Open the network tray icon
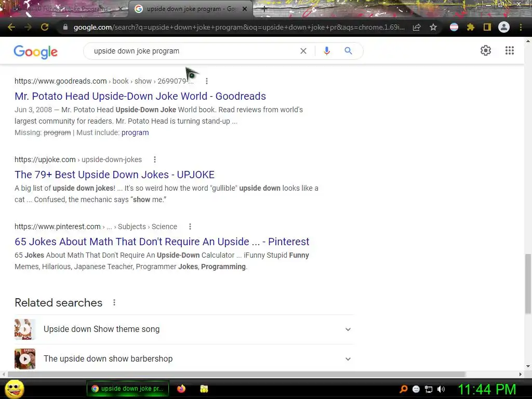 [429, 389]
